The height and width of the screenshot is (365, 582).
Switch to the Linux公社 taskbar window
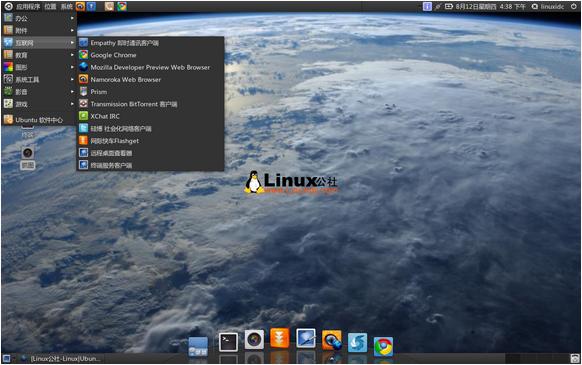click(61, 358)
